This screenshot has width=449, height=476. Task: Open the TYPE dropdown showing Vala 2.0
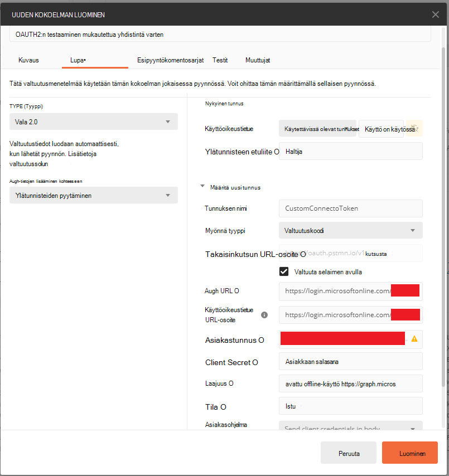click(94, 122)
